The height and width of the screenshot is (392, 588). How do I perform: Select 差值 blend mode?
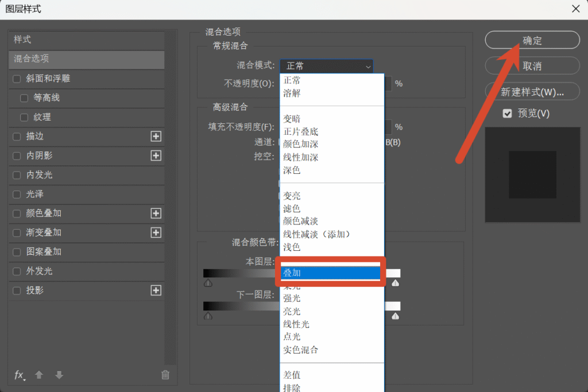point(332,375)
